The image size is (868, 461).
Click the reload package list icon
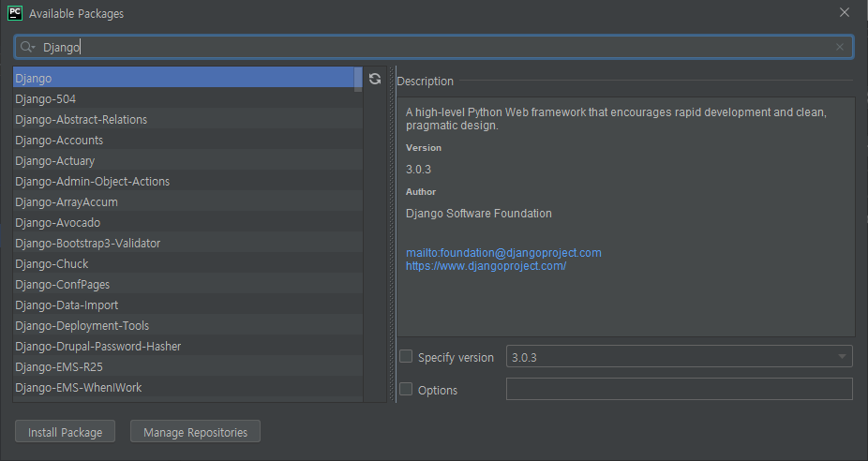tap(375, 79)
